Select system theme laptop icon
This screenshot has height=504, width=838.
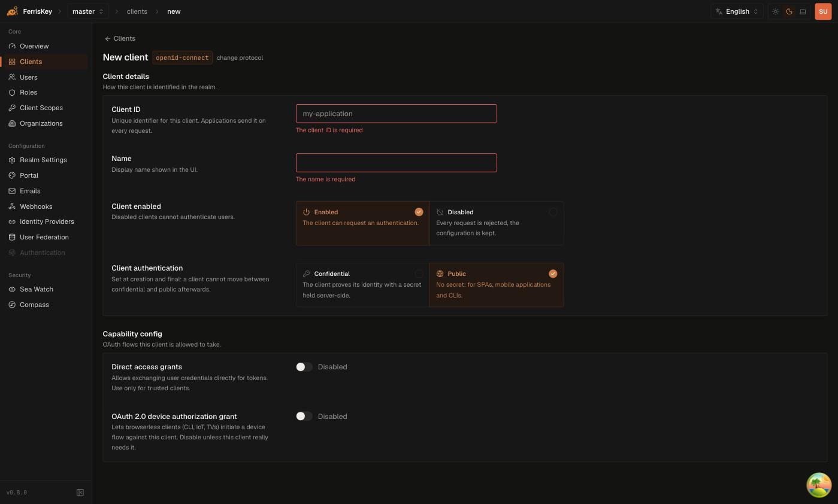[803, 11]
